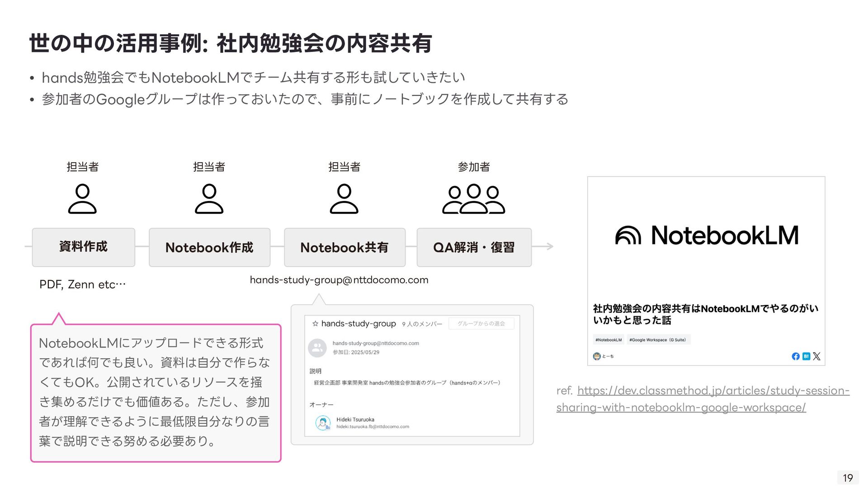Click the #Google Workspace (G Suite) tag

click(658, 340)
